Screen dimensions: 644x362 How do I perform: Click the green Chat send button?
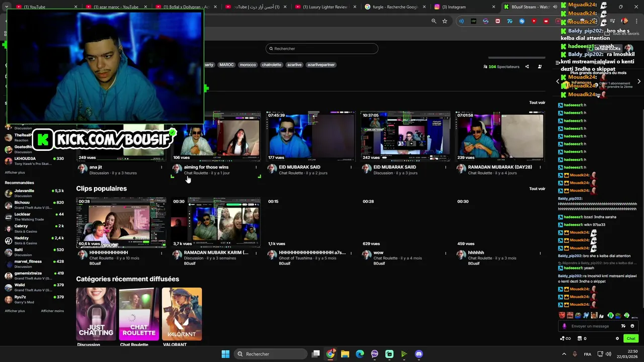point(631,338)
